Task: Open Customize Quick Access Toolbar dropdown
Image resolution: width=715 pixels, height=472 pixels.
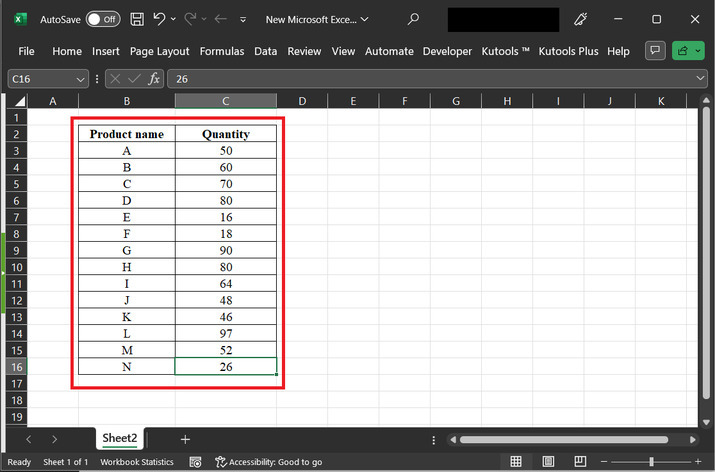Action: click(243, 20)
